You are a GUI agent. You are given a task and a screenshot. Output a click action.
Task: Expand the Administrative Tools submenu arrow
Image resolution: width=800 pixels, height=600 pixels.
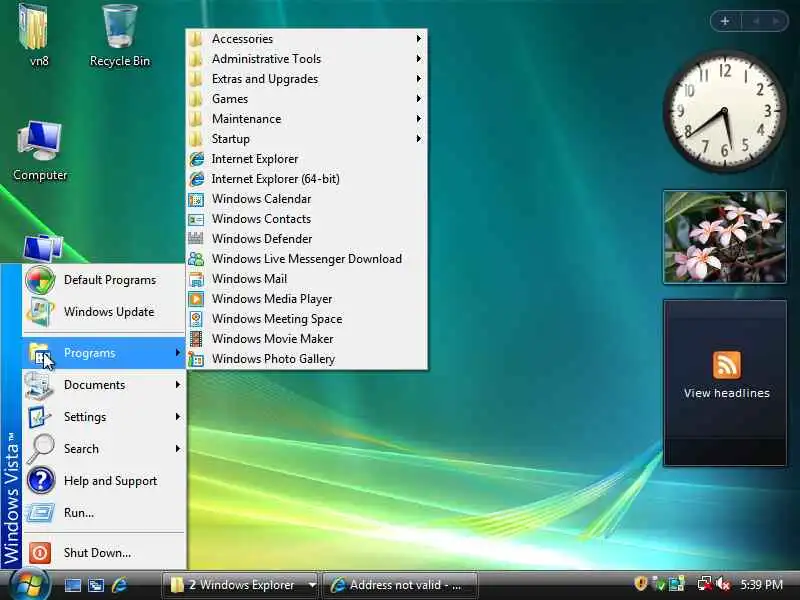(x=418, y=59)
